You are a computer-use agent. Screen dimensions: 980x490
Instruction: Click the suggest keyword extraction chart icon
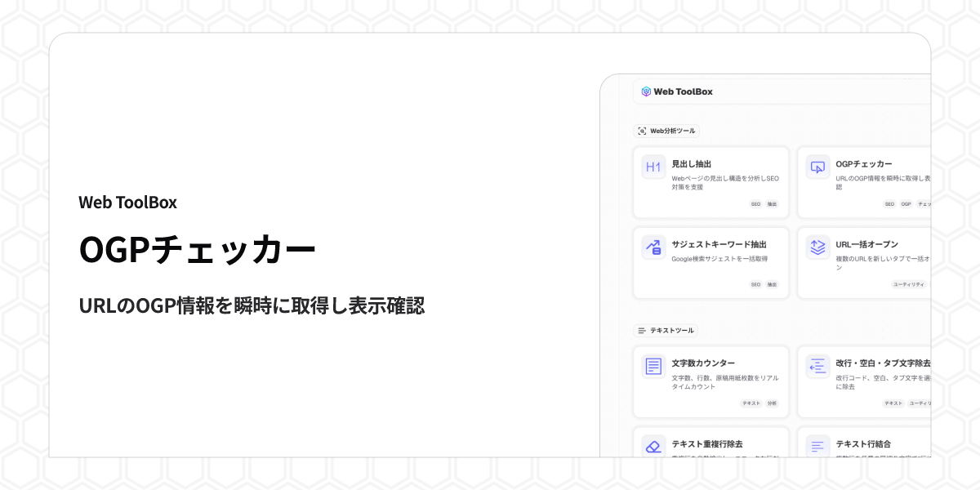click(x=653, y=247)
